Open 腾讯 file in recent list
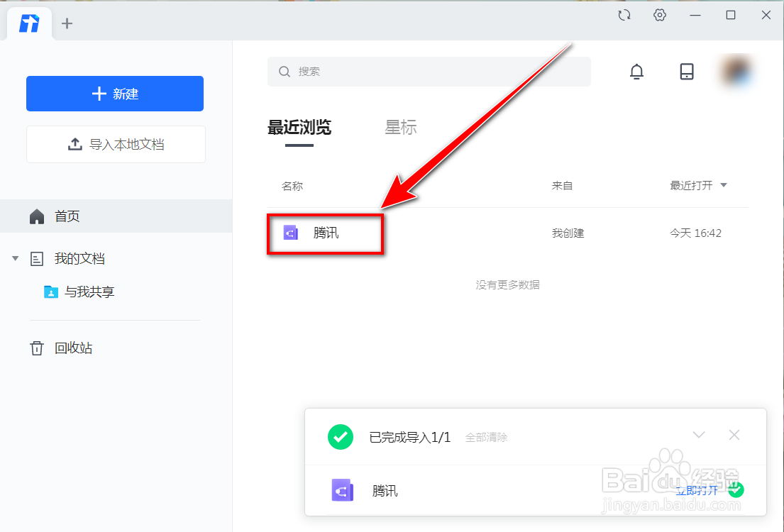The width and height of the screenshot is (784, 532). pos(326,233)
